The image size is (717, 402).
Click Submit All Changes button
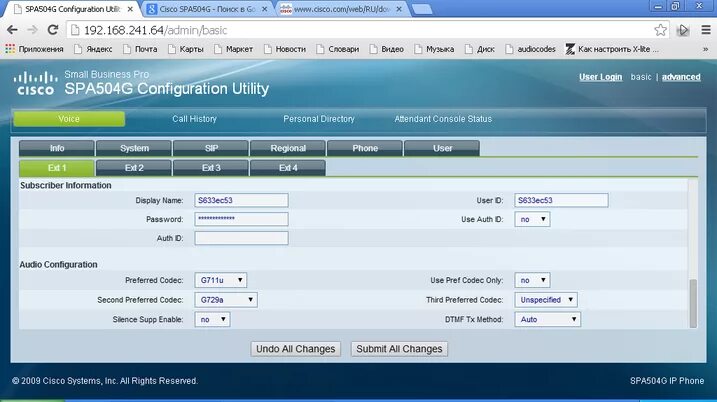[x=399, y=349]
